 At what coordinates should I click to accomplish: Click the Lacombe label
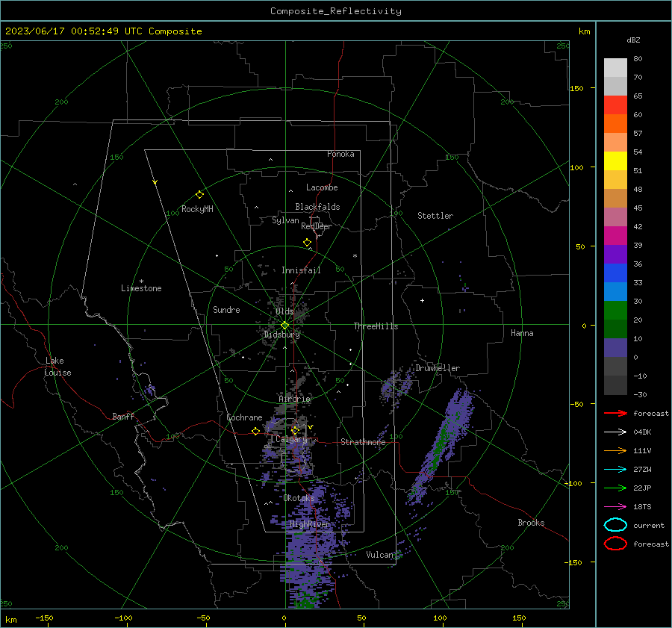322,187
